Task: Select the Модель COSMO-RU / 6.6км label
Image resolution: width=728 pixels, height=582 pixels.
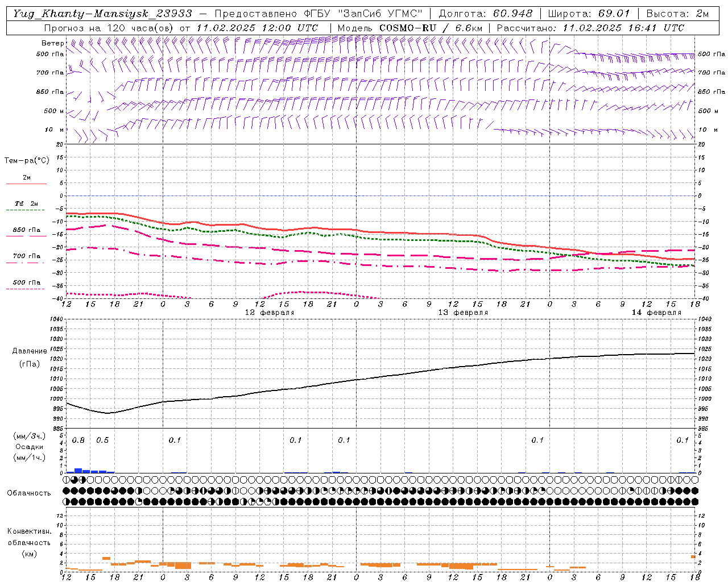Action: click(x=410, y=28)
